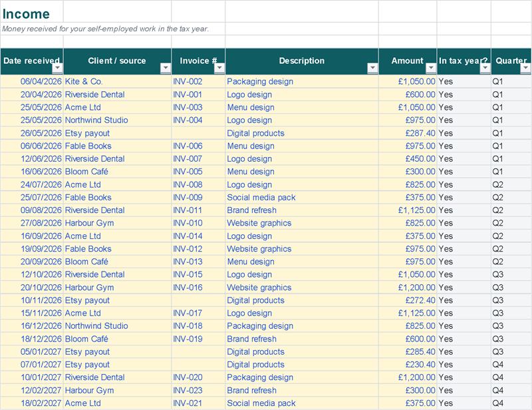Select date cell 26/05/2026
The image size is (532, 410).
pos(32,133)
